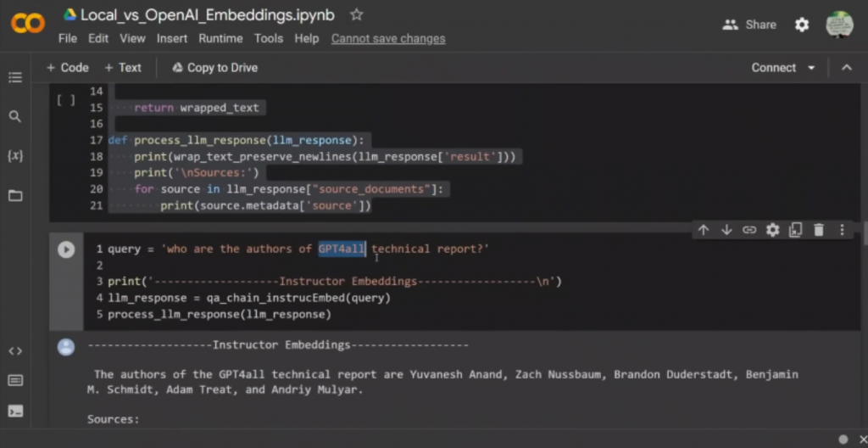Click the status dot in bottom bar
Image resolution: width=868 pixels, height=448 pixels.
[843, 439]
